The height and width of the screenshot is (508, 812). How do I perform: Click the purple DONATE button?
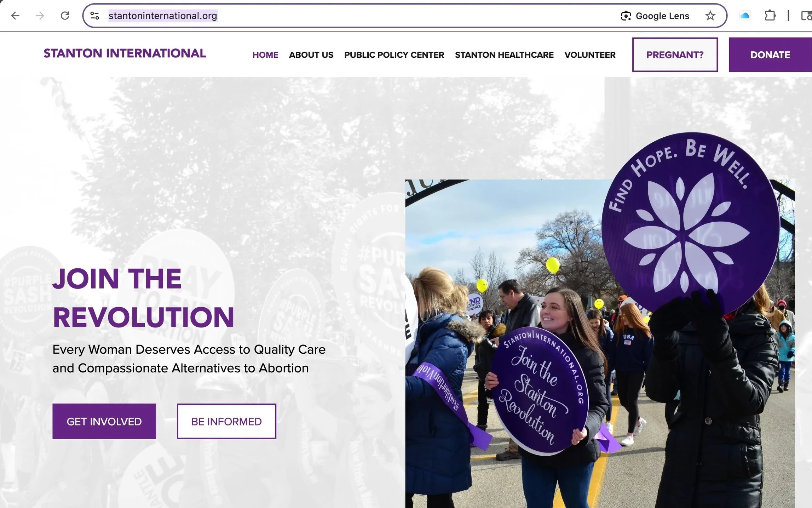(x=770, y=55)
